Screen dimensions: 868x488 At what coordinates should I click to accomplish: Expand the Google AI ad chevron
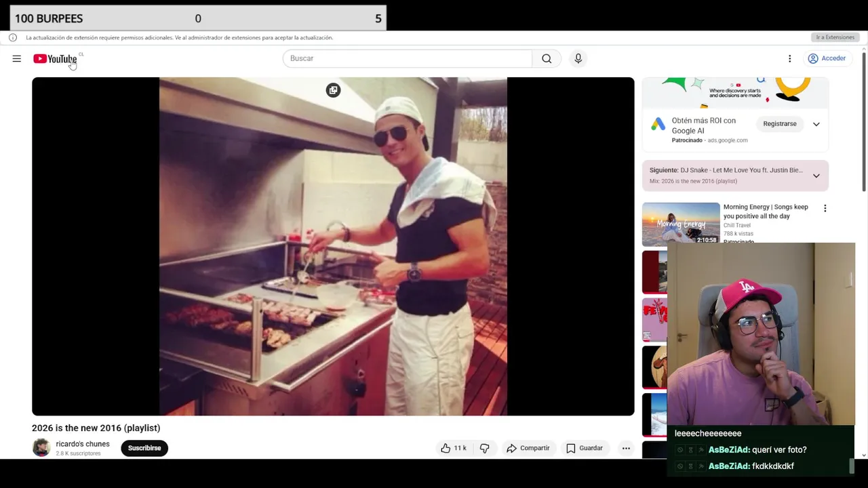click(x=816, y=124)
